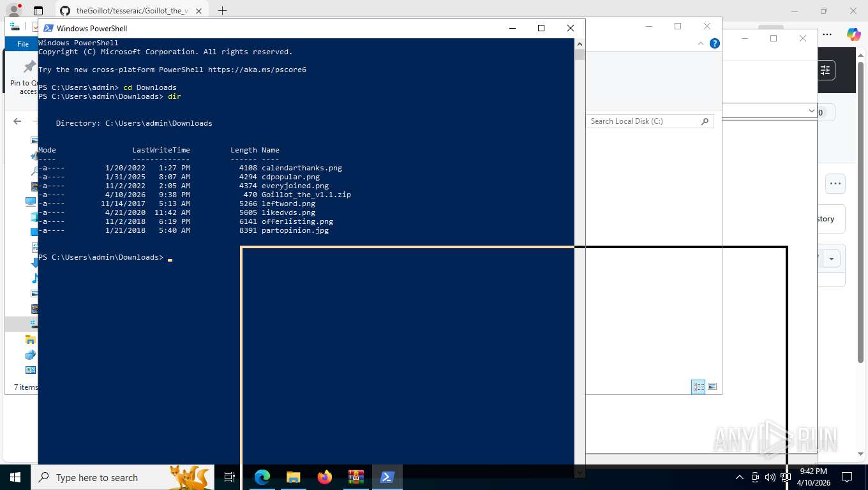The image size is (868, 490).
Task: Click cdpopular.png in the directory listing
Action: click(291, 177)
